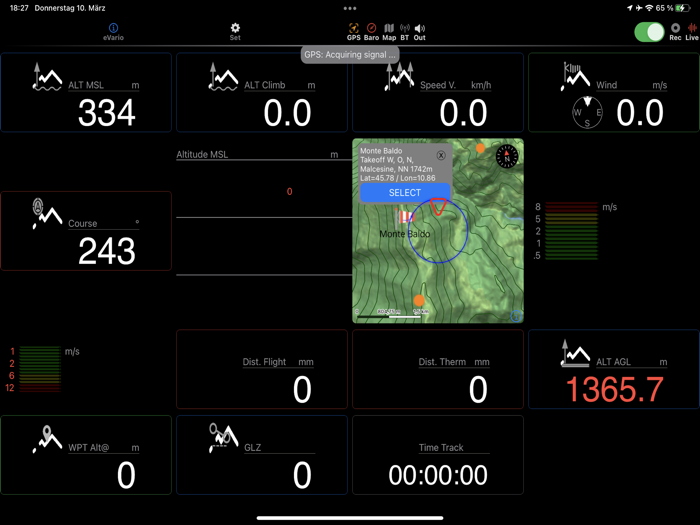Tap the red triangle position marker
Viewport: 700px width, 525px height.
tap(438, 207)
